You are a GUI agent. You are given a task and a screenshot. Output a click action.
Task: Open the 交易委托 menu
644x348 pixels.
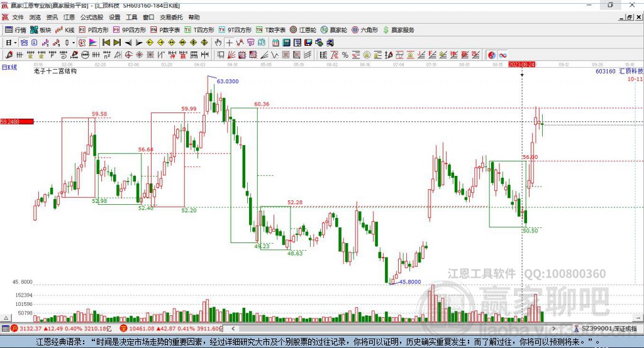tap(171, 17)
